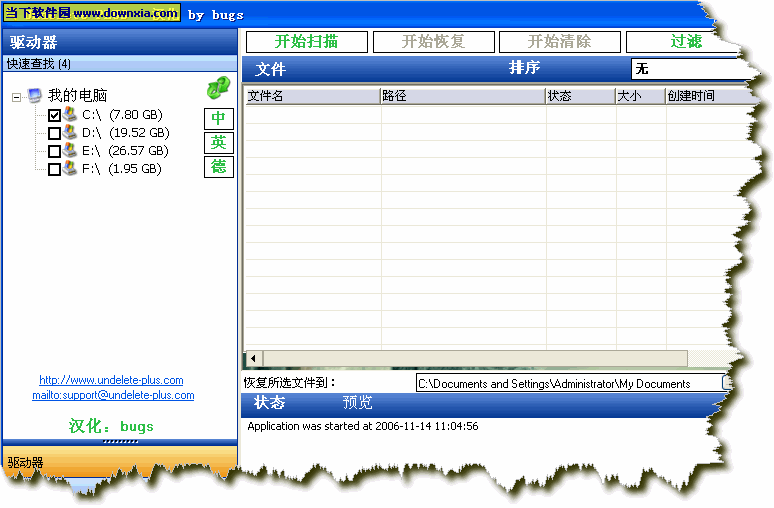This screenshot has height=508, width=774.
Task: Click the C:\ drive icon
Action: click(x=70, y=115)
